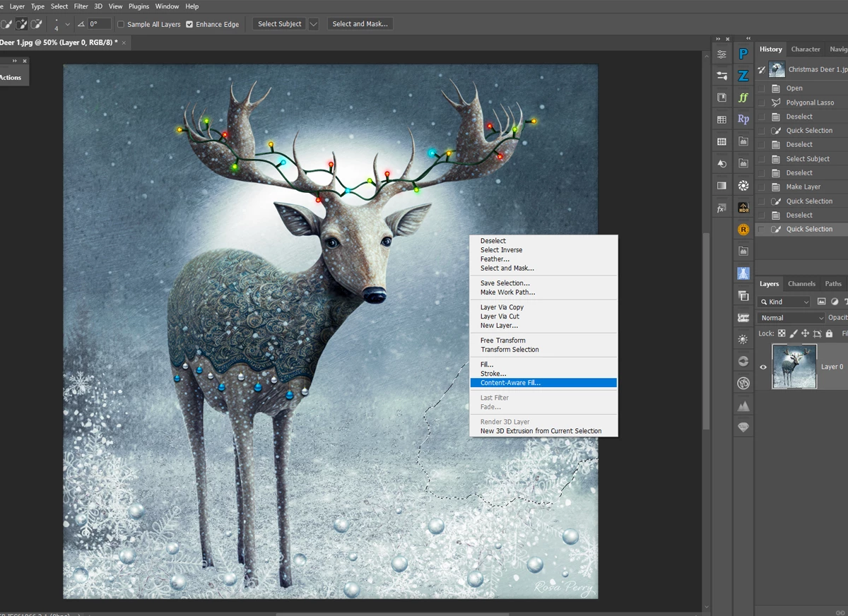Choose Transform Selection in context menu
The height and width of the screenshot is (616, 848).
point(510,350)
